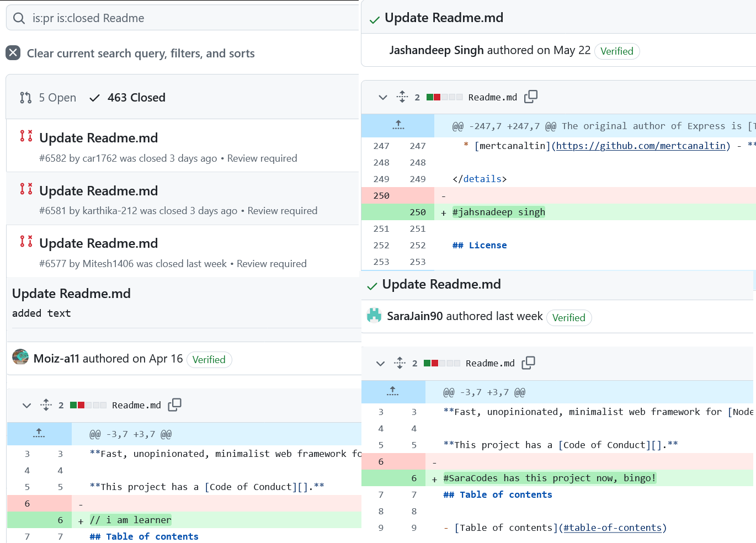Expand all lines icon in Moiz-a11's diff header
756x543 pixels.
point(46,405)
